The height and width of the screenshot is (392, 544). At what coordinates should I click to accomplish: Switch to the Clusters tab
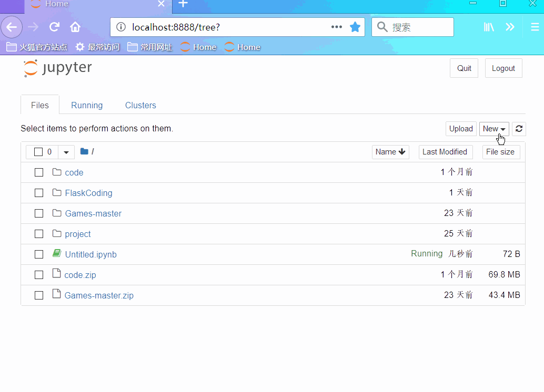(x=140, y=105)
